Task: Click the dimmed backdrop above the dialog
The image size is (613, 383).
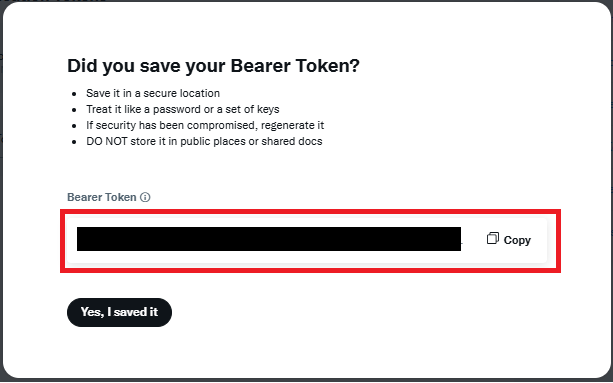Action: [306, 1]
